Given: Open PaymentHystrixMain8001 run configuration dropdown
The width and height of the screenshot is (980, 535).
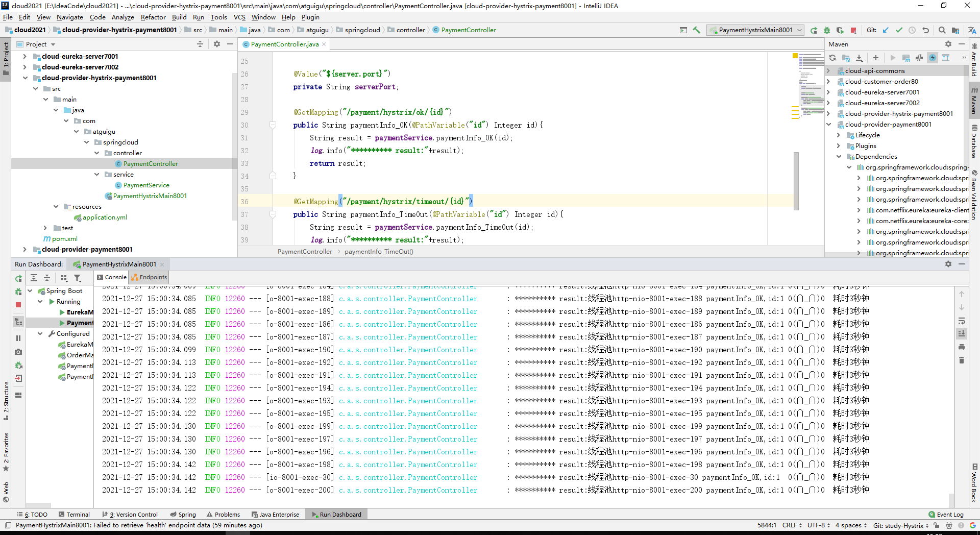Looking at the screenshot, I should click(x=755, y=30).
